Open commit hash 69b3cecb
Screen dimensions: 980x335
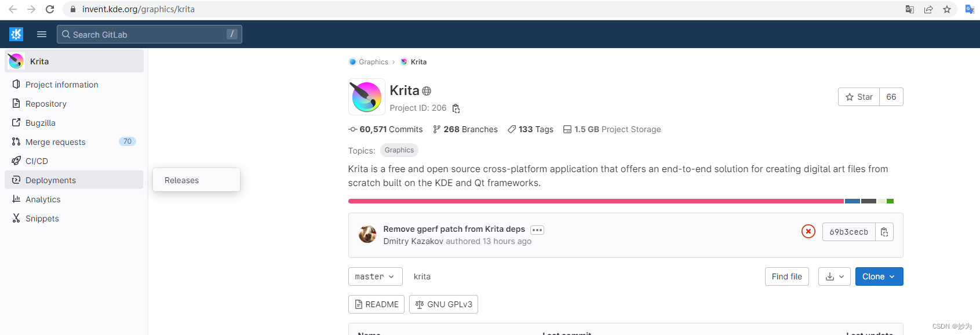849,232
